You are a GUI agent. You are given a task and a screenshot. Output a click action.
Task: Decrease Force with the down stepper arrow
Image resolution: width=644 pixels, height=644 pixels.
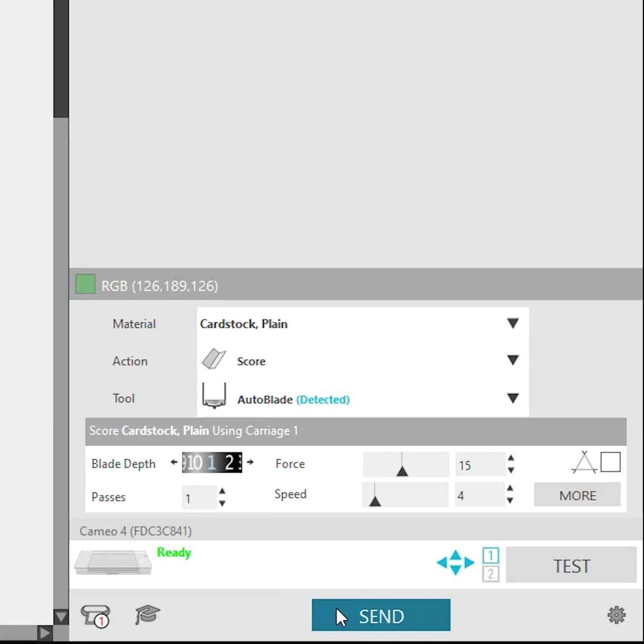point(511,471)
